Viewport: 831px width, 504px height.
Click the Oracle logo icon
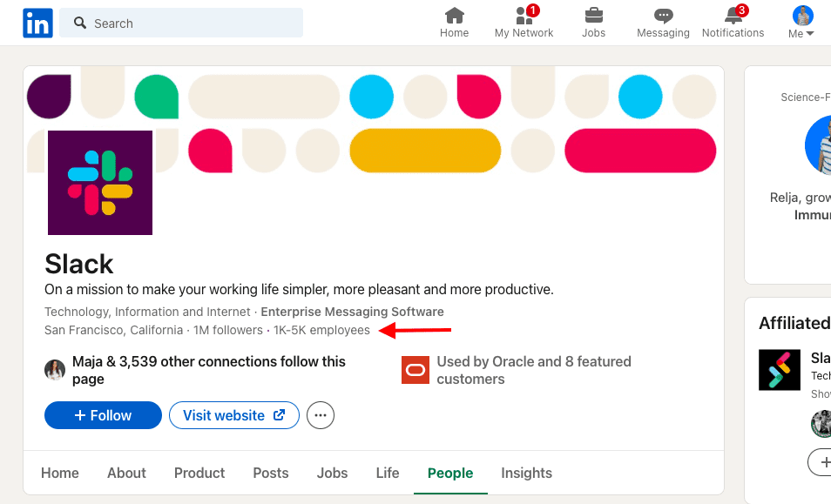coord(415,370)
